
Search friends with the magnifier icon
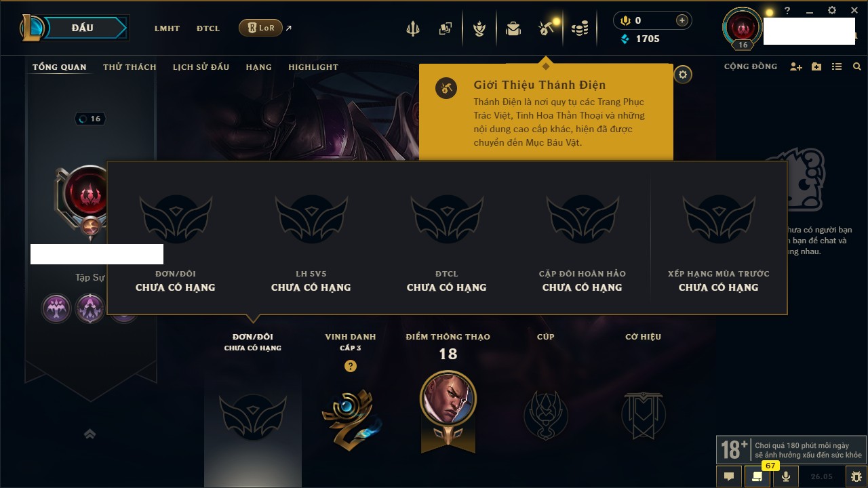(x=857, y=66)
